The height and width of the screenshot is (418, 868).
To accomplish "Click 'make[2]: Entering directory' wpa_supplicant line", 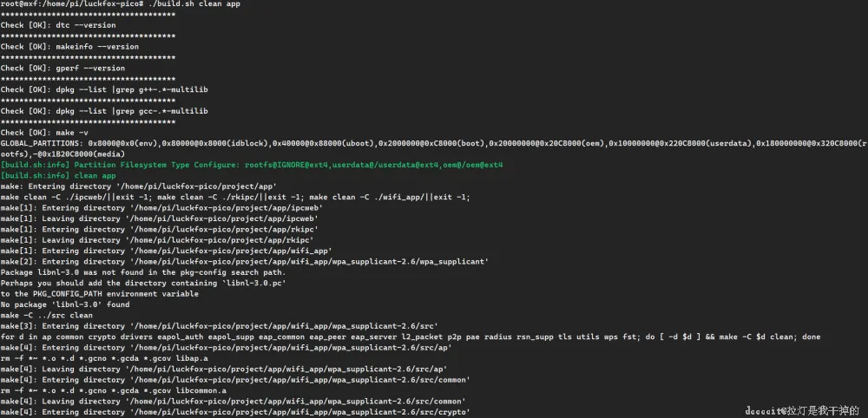I will coord(244,262).
